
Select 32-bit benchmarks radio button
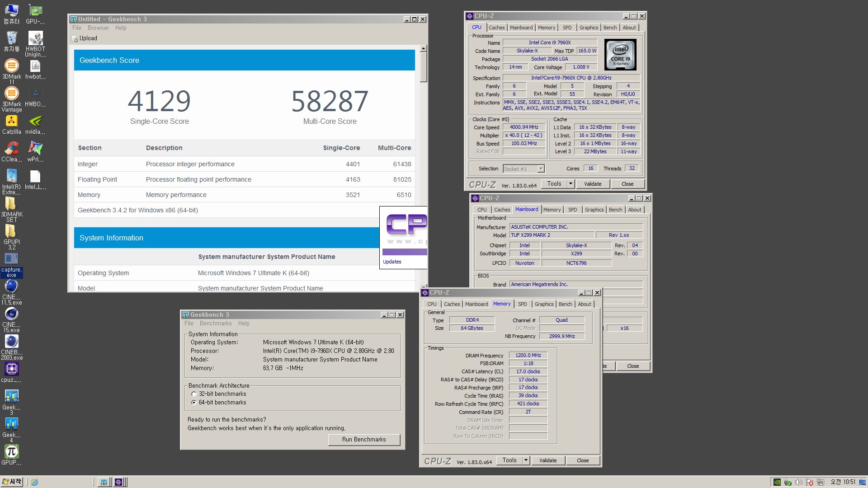click(194, 394)
